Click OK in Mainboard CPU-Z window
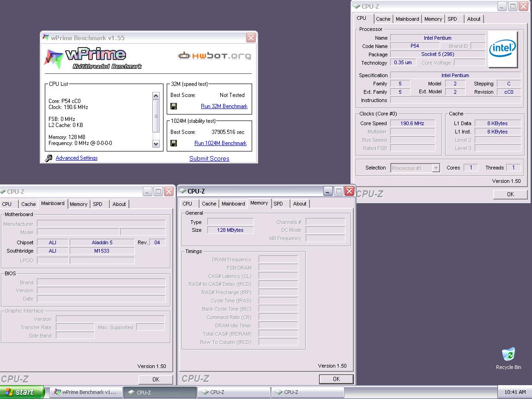This screenshot has height=399, width=532. [156, 379]
